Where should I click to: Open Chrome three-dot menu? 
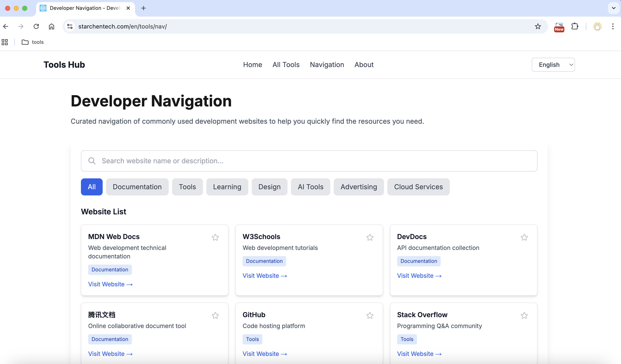click(613, 26)
